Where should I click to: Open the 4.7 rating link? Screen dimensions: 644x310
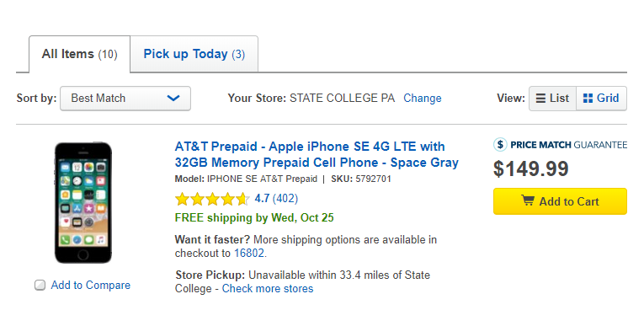(262, 199)
